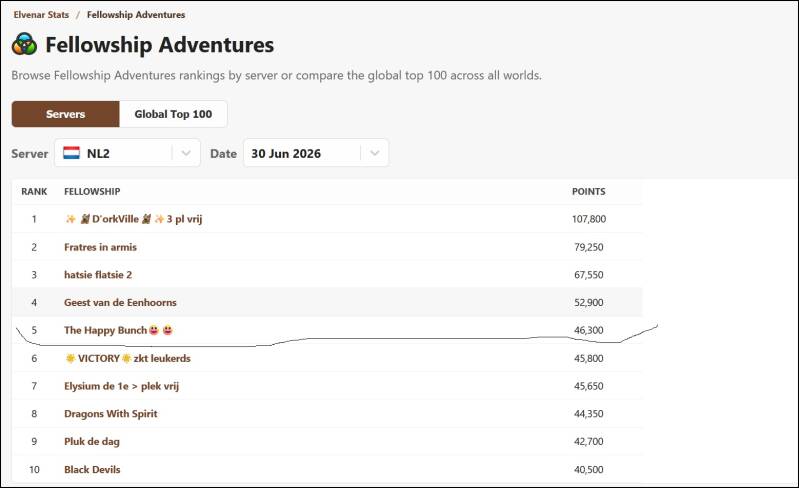Click the Netherlands flag icon in Server selector

(x=71, y=153)
